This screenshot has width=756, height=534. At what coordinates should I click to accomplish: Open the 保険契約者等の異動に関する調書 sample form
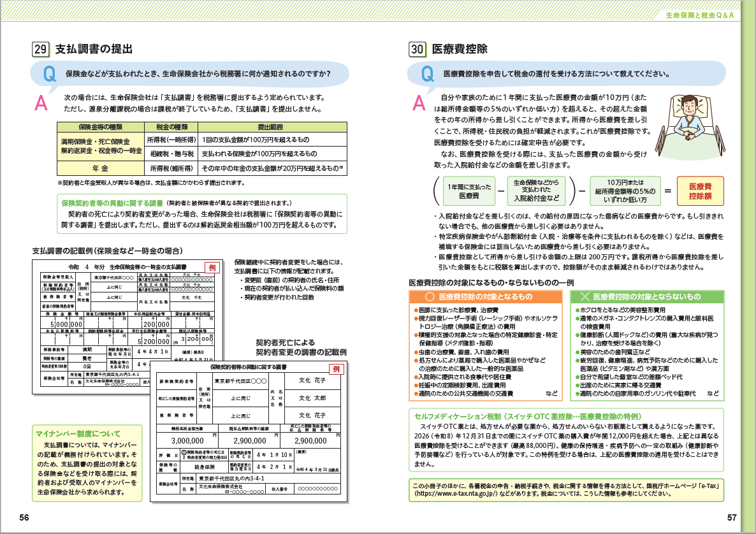point(249,431)
